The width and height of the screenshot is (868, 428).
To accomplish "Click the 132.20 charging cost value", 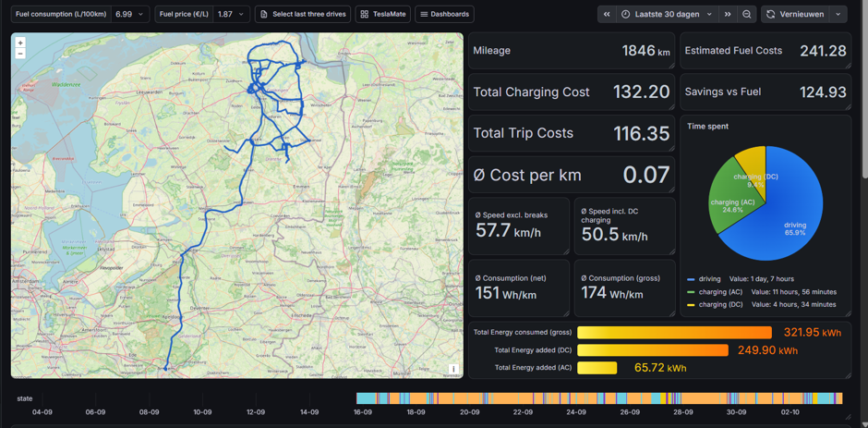I will tap(642, 92).
